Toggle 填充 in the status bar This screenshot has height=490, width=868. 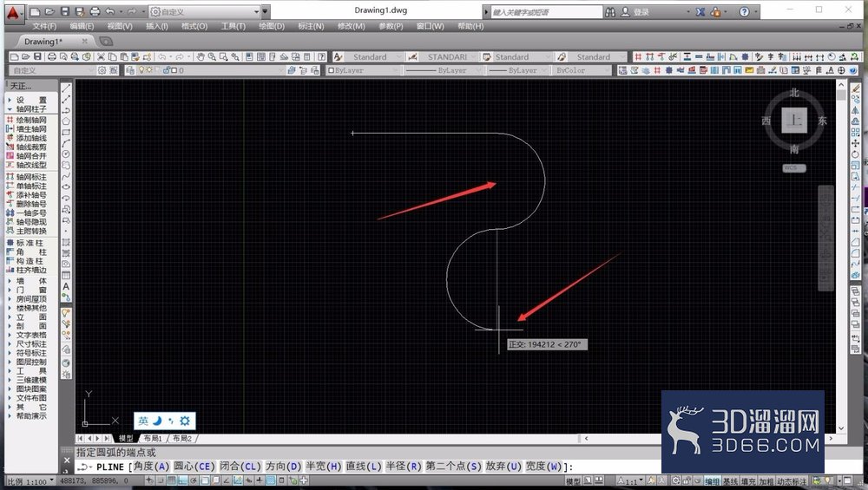click(x=748, y=481)
